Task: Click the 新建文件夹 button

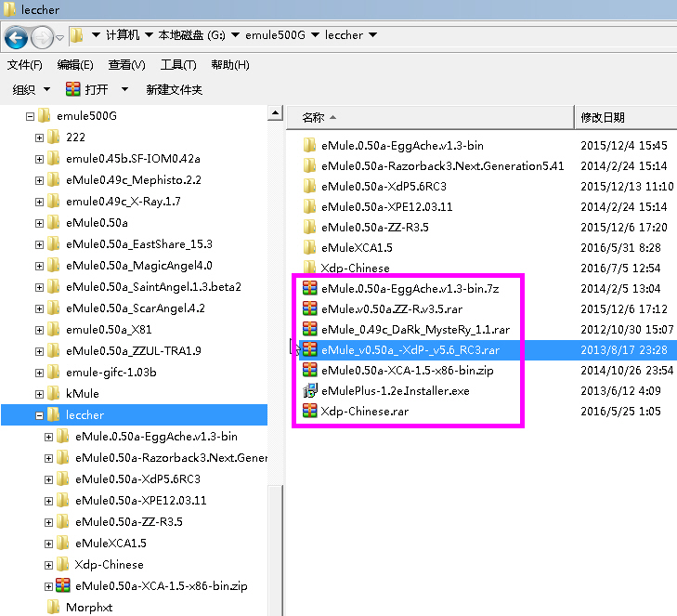Action: coord(174,89)
